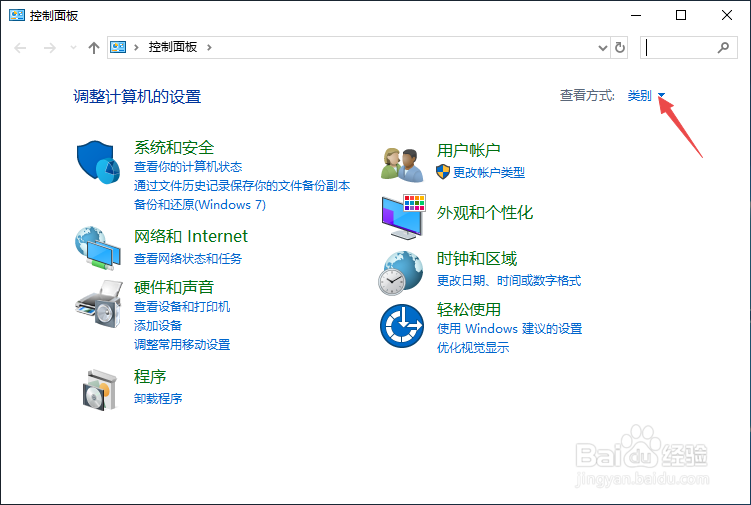Click the Control Panel icon in address bar
Viewport: 751px width, 505px height.
tap(118, 47)
